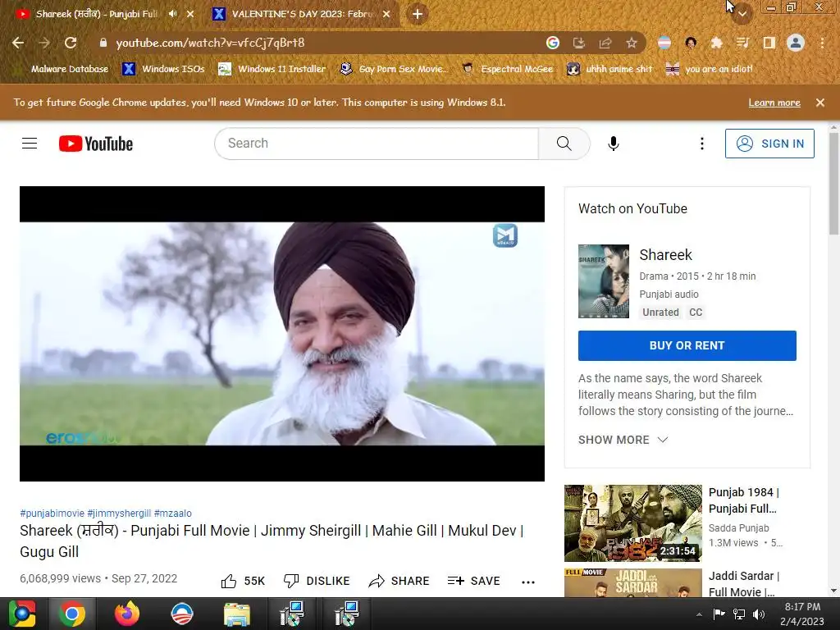The image size is (840, 630).
Task: Dismiss the Chrome update banner
Action: [819, 103]
